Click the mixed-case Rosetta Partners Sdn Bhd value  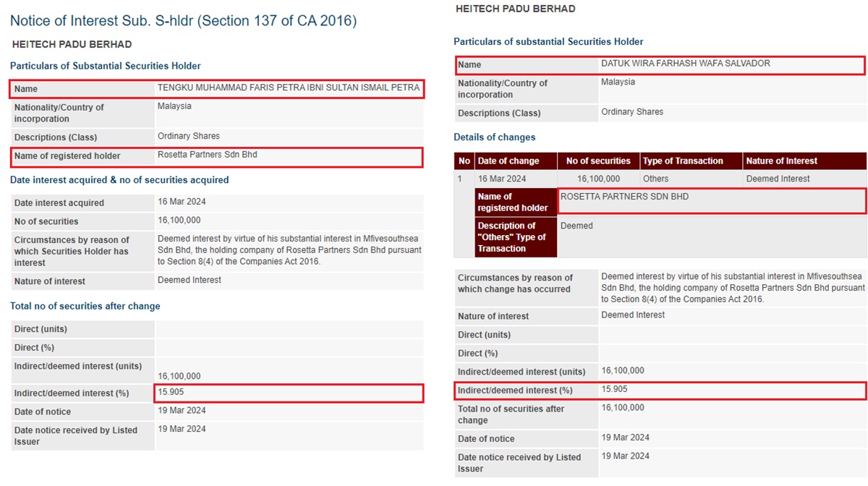pyautogui.click(x=208, y=155)
